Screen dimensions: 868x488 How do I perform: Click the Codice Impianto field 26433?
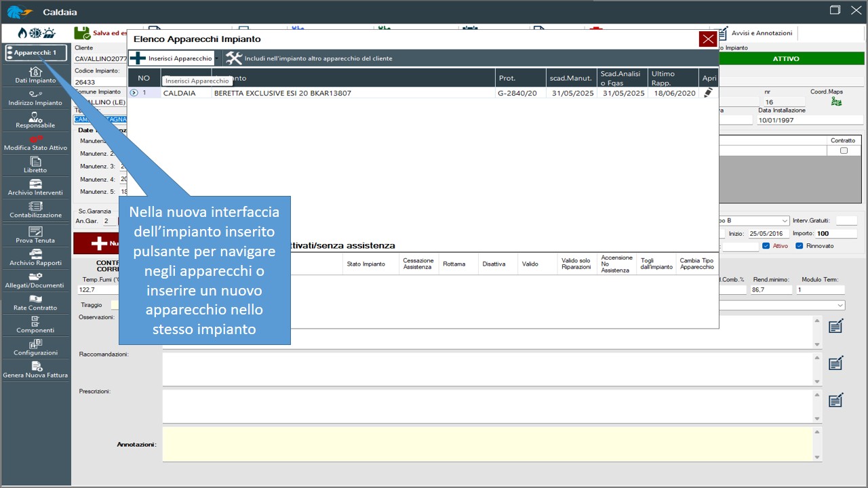point(100,82)
